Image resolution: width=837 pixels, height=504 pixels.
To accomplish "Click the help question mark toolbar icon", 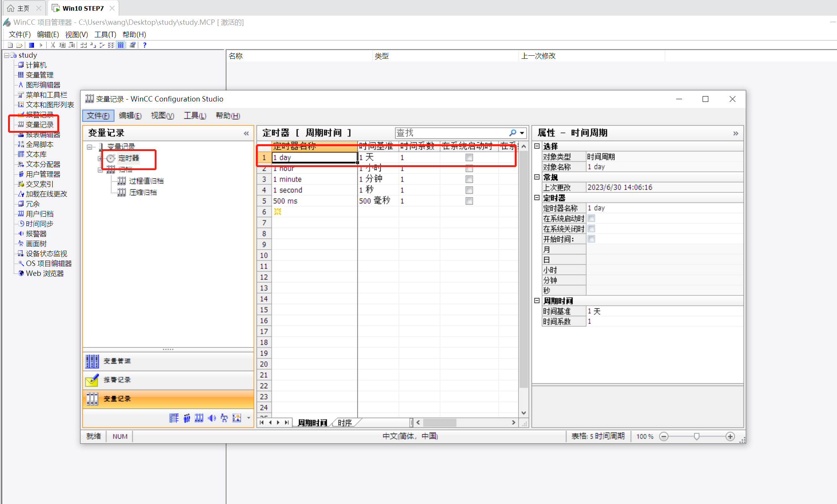I will coord(144,45).
